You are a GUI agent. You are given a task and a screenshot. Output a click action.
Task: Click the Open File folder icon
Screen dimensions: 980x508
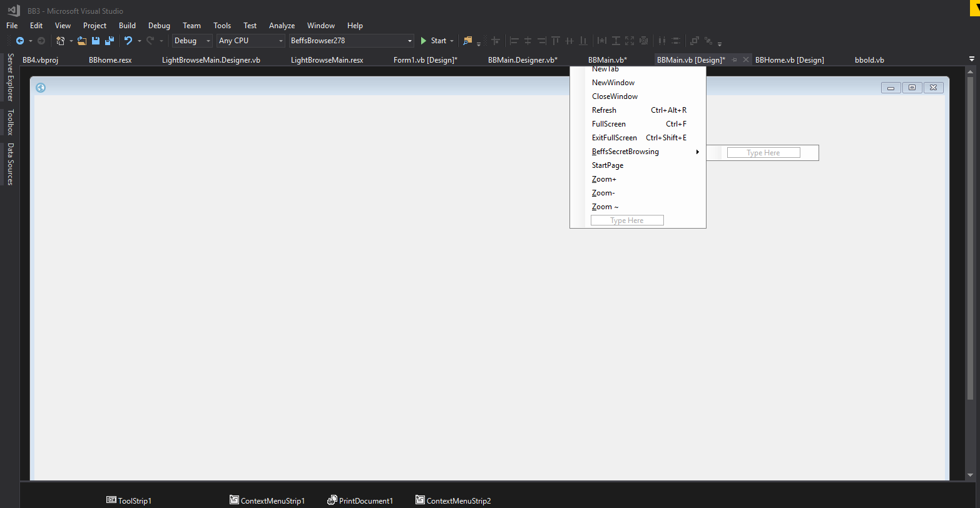(x=82, y=41)
